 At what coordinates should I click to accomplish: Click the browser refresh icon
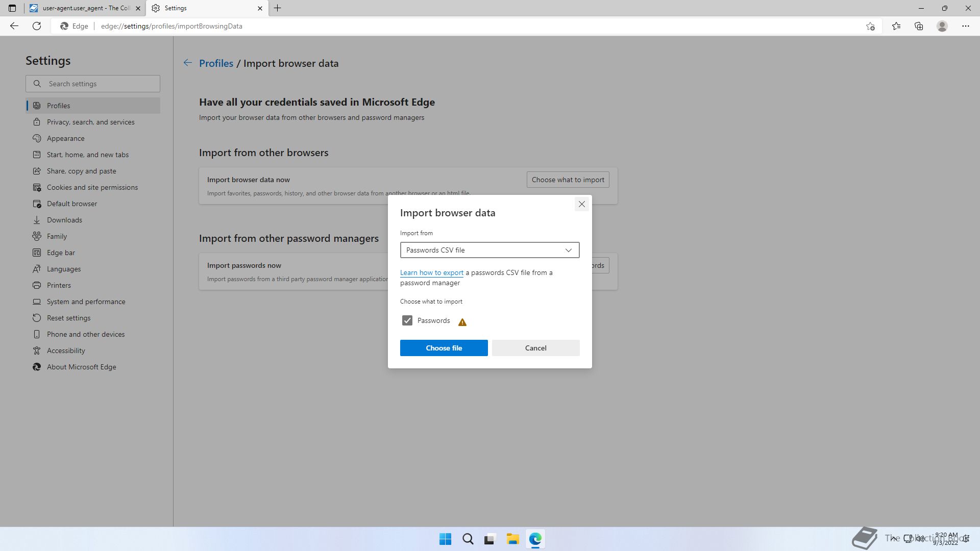(x=37, y=26)
